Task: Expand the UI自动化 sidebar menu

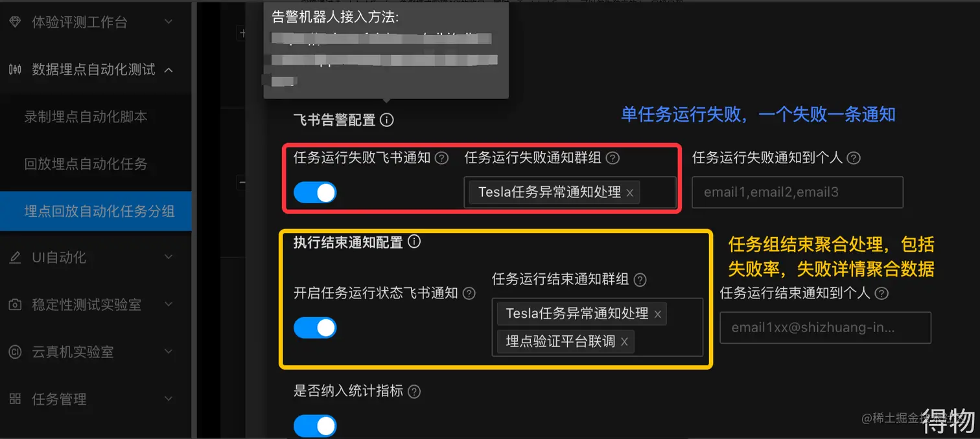Action: [x=96, y=257]
